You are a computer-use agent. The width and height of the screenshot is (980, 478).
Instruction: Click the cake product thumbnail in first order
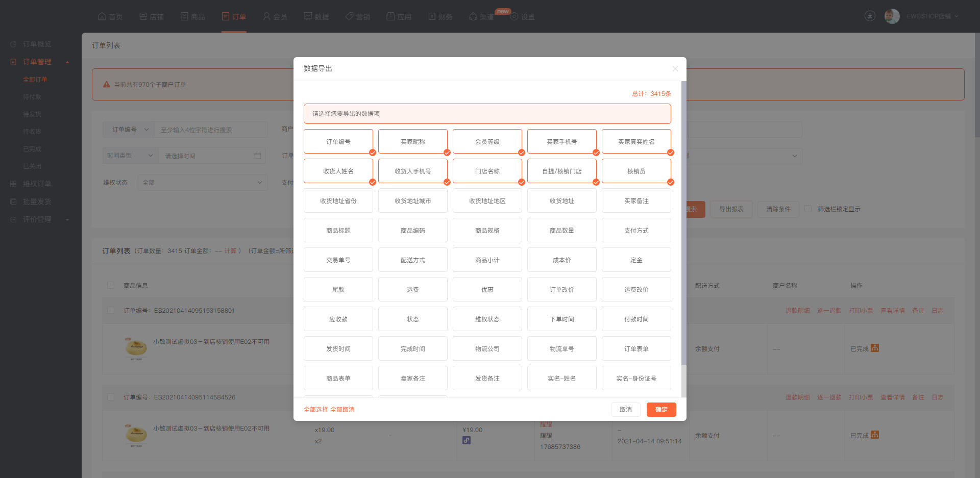point(136,348)
